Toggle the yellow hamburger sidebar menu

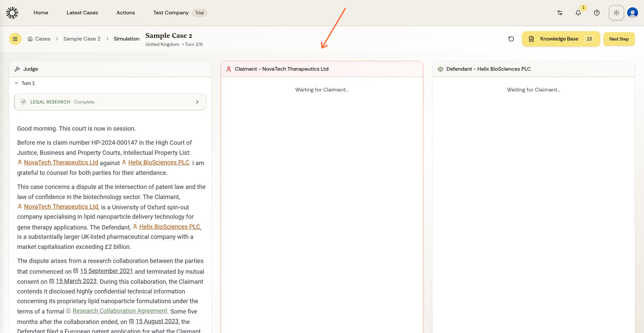pos(15,39)
